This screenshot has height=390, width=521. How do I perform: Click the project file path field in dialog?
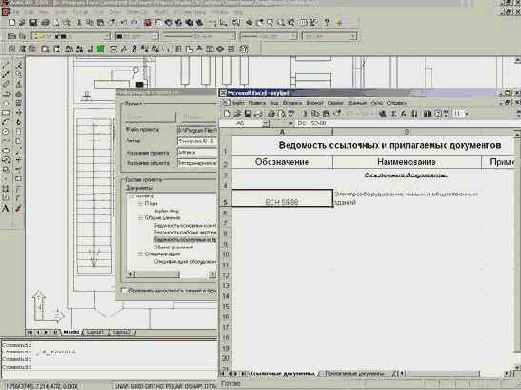[x=197, y=130]
